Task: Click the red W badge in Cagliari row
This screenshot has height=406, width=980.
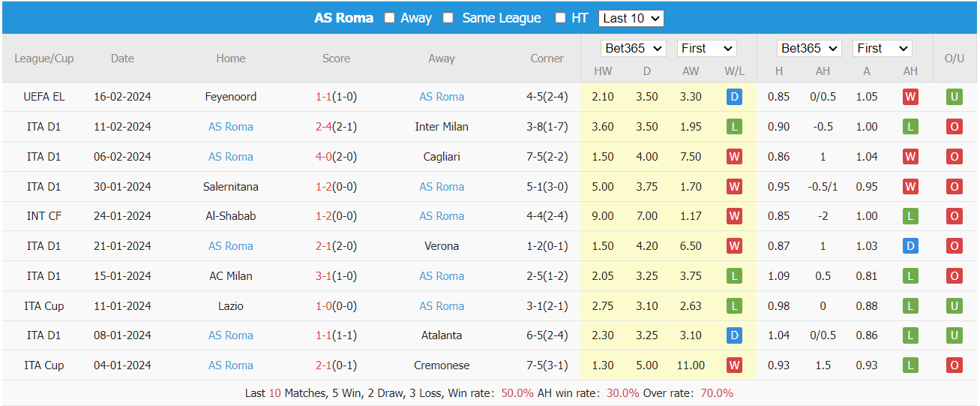Action: pos(734,157)
